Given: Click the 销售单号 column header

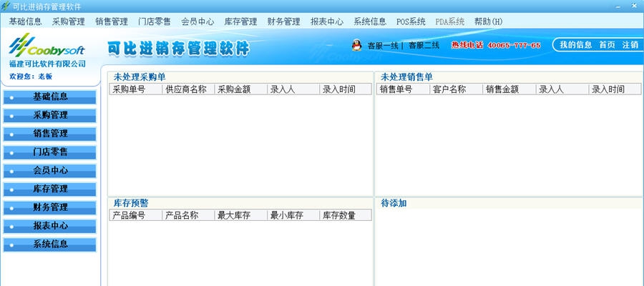Looking at the screenshot, I should pyautogui.click(x=404, y=89).
